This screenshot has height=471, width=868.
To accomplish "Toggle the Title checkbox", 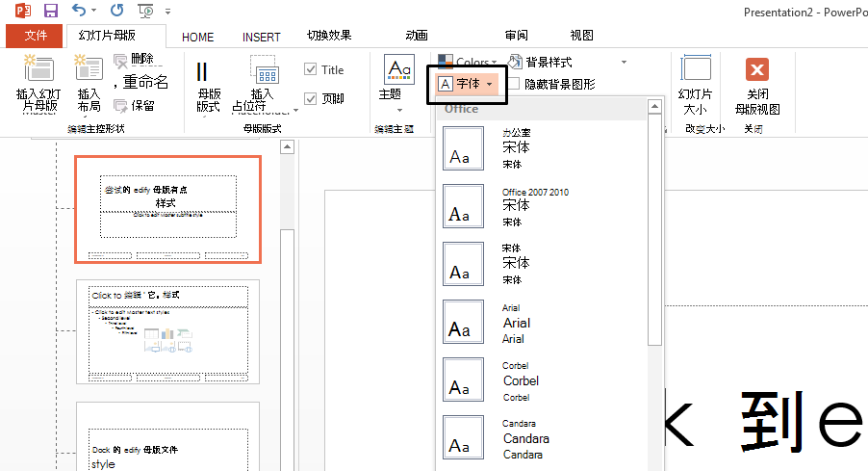I will click(x=324, y=69).
